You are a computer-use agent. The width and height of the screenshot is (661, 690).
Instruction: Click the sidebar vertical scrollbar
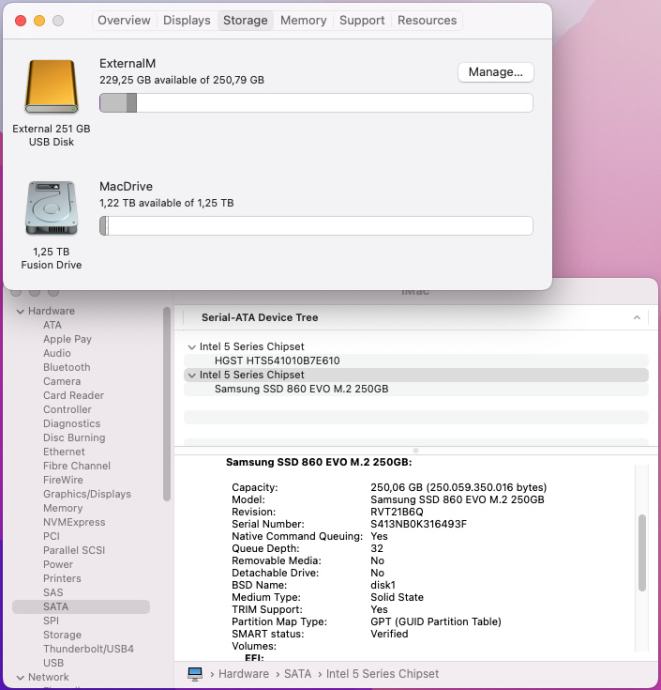coord(166,404)
